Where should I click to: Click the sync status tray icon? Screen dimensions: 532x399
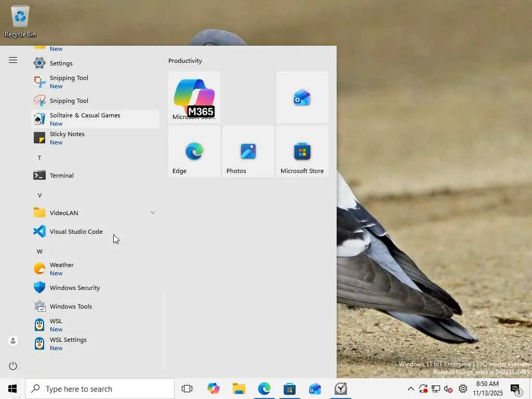pos(423,389)
